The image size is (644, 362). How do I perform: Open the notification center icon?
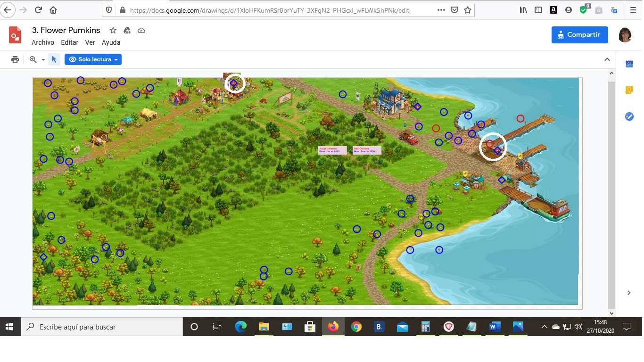(627, 327)
